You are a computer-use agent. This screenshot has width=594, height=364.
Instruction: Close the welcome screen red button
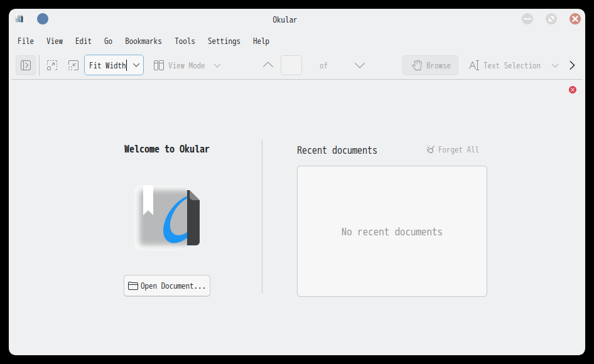click(x=573, y=90)
